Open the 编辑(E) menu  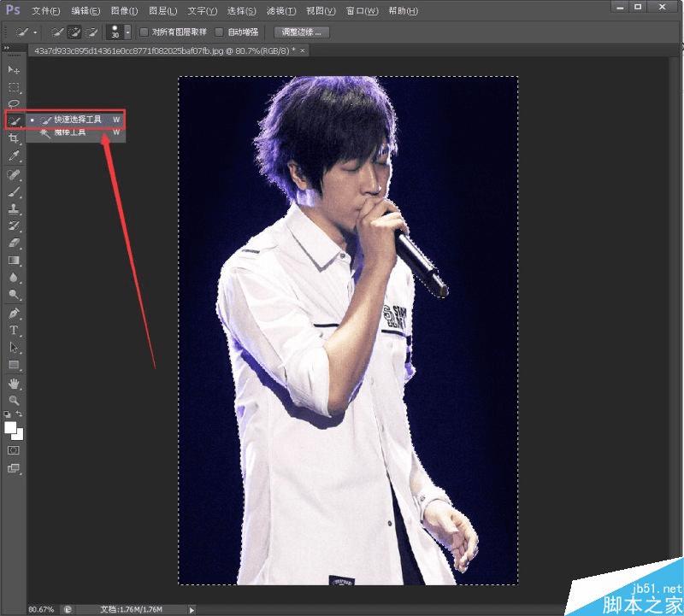point(85,11)
